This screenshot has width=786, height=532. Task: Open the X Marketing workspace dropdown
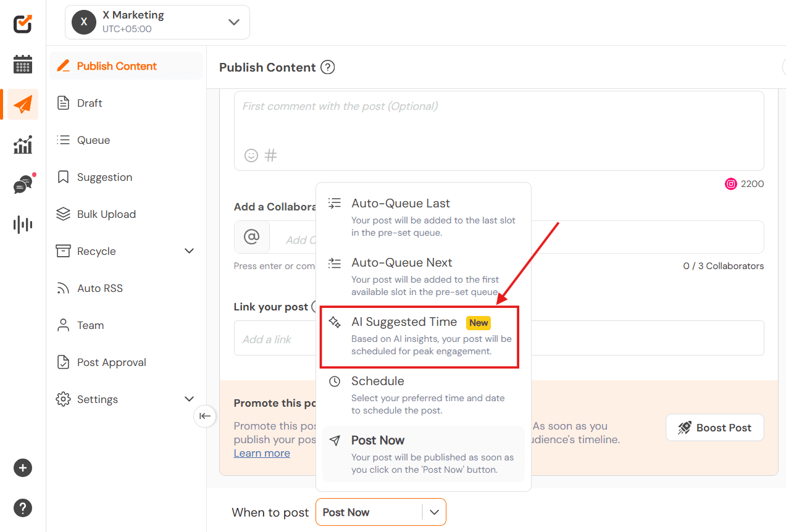(157, 22)
